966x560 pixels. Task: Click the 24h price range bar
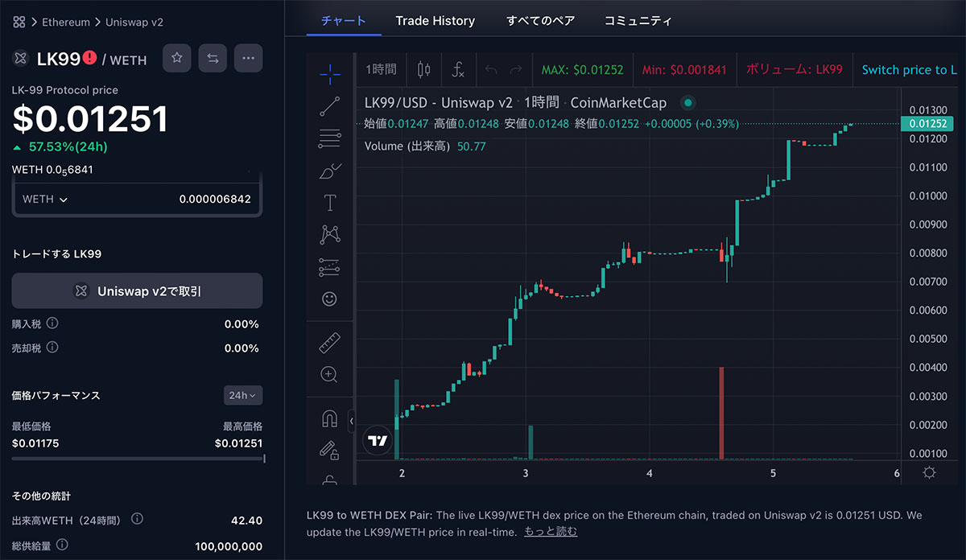pos(138,459)
